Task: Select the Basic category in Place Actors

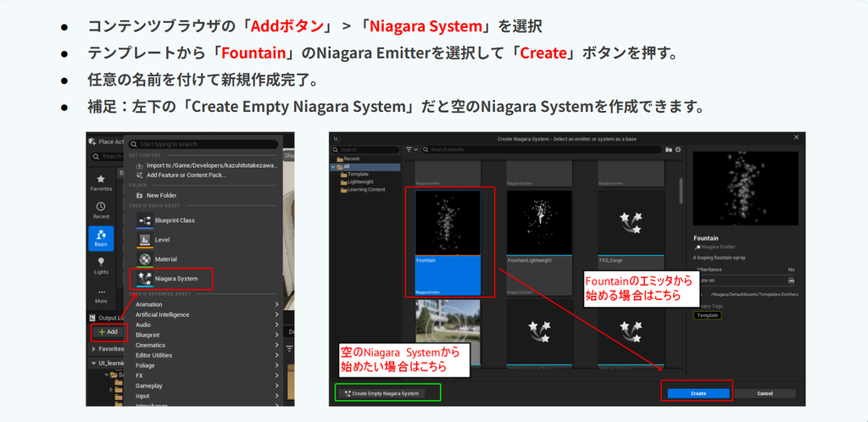Action: (101, 238)
